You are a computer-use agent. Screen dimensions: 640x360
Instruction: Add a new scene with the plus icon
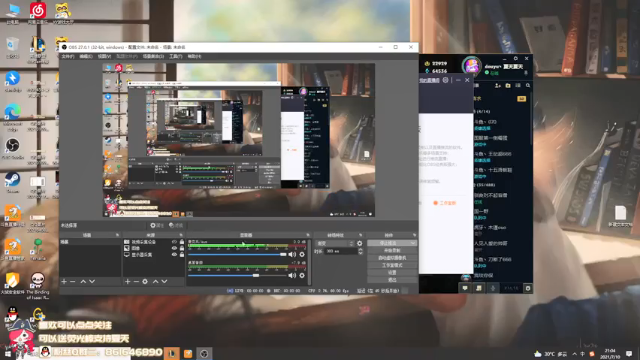(x=64, y=282)
